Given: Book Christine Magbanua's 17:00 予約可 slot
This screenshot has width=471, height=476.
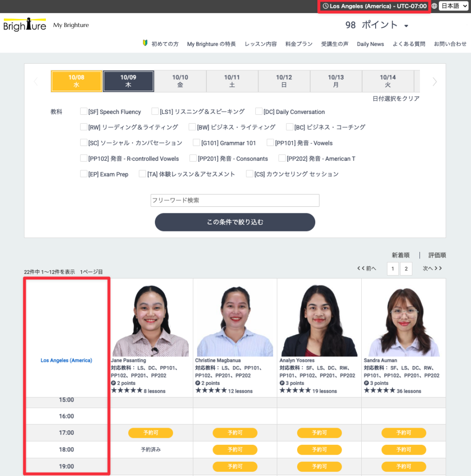Looking at the screenshot, I should (x=235, y=433).
